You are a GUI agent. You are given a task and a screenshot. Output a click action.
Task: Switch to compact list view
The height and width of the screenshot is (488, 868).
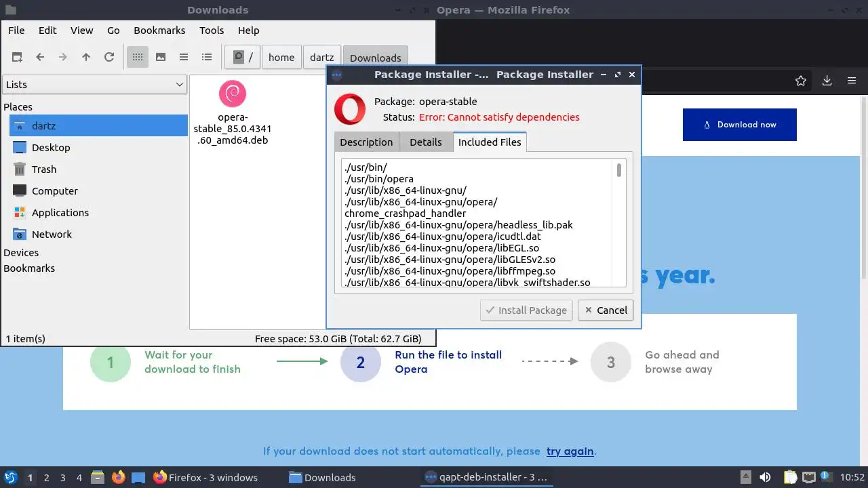(x=184, y=58)
